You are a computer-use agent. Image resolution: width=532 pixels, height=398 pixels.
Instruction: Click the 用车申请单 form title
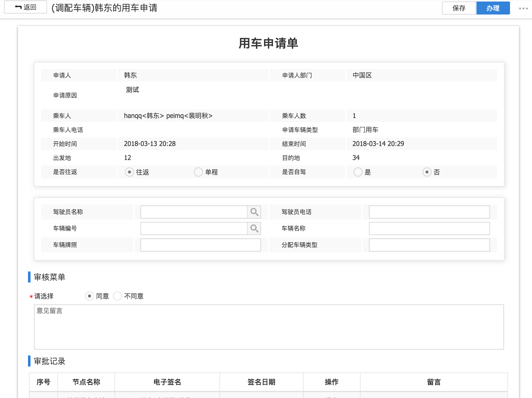[268, 43]
